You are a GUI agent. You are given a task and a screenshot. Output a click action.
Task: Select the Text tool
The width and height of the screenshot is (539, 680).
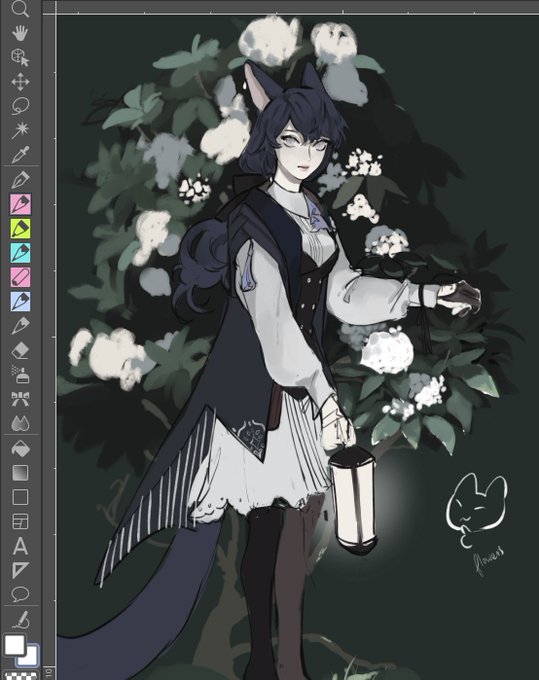tap(20, 546)
